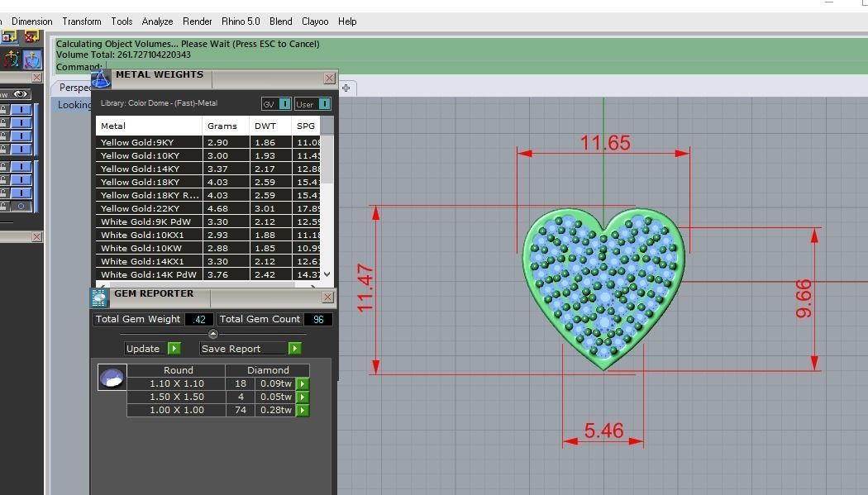This screenshot has height=495, width=868.
Task: Open the Analyze menu
Action: point(157,21)
